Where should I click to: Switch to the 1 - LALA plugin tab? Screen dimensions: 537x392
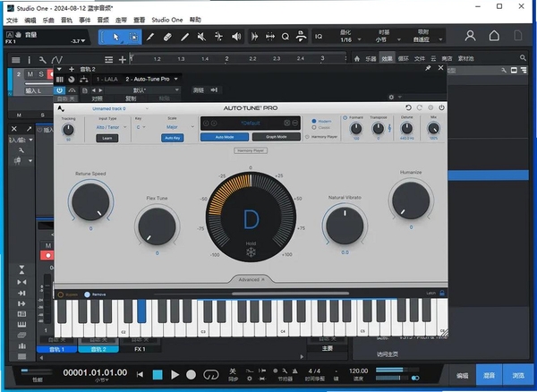click(107, 79)
